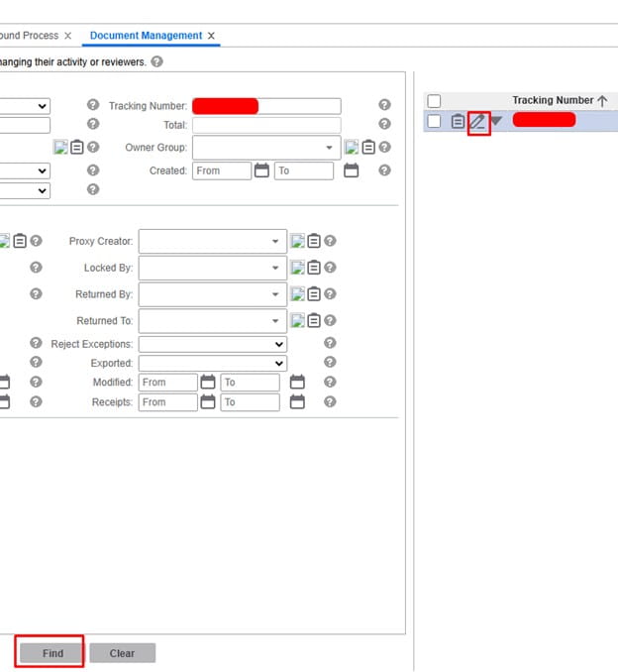Open calendar picker for Modified From date
Viewport: 618px width, 672px height.
click(207, 383)
